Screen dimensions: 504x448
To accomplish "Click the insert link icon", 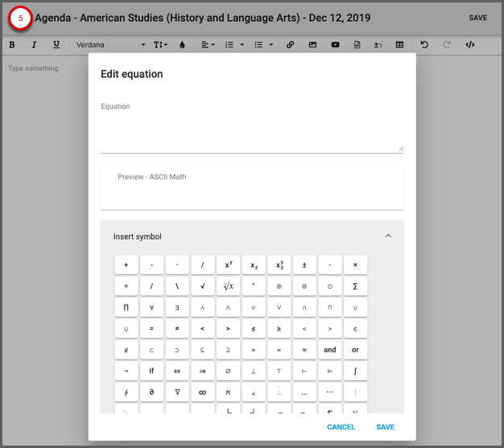I will pyautogui.click(x=291, y=45).
